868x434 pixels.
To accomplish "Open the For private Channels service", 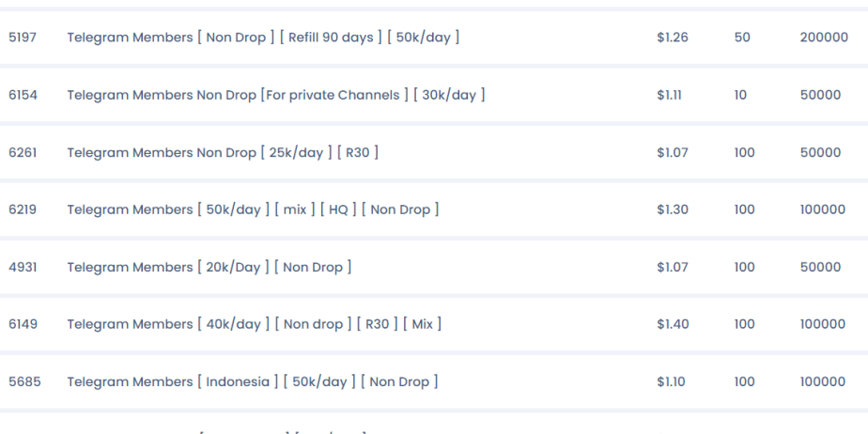I will 275,95.
